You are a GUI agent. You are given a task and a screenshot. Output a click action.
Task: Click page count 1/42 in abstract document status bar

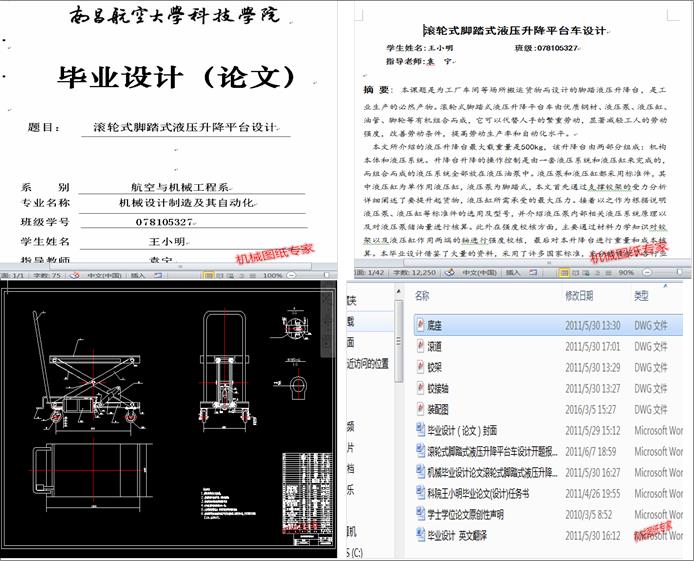coord(370,273)
